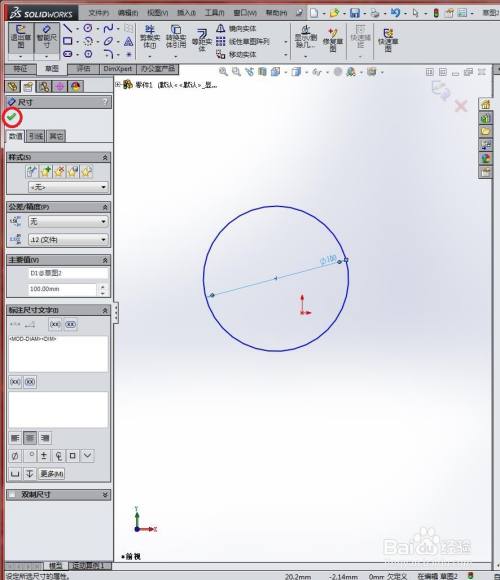
Task: Switch to the Leaders (引线) tab
Action: click(36, 136)
